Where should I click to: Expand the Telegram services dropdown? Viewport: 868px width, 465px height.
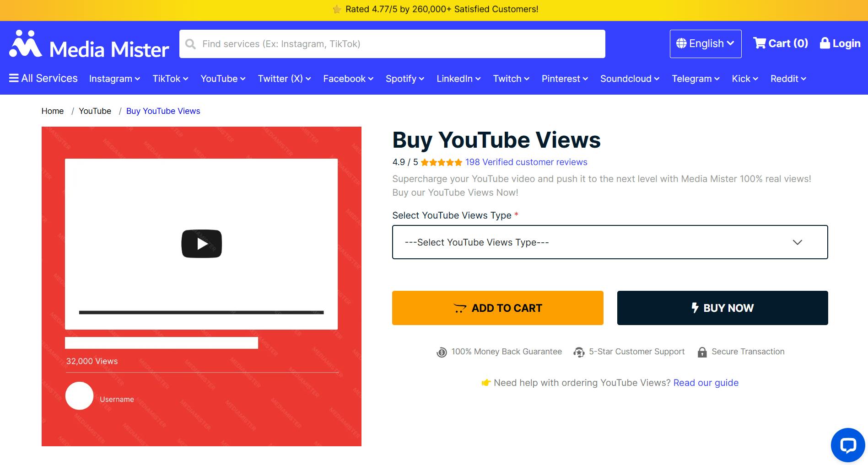(695, 79)
